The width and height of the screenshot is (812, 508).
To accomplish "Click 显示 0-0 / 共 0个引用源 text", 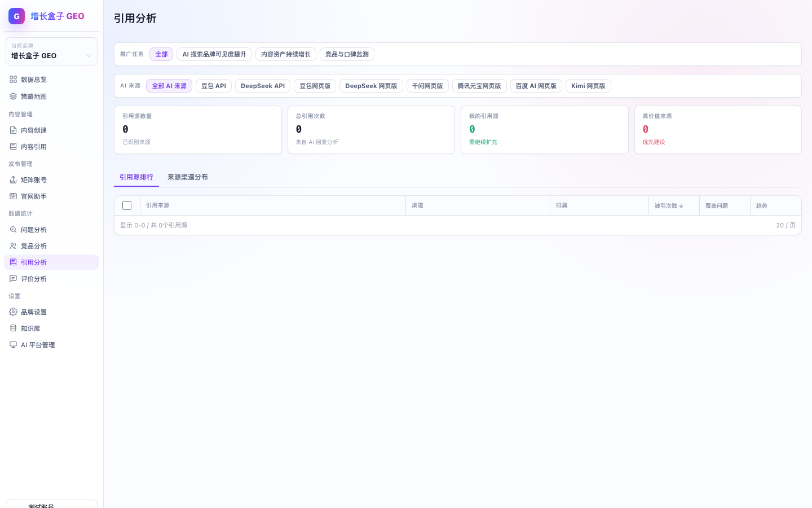I will 153,225.
